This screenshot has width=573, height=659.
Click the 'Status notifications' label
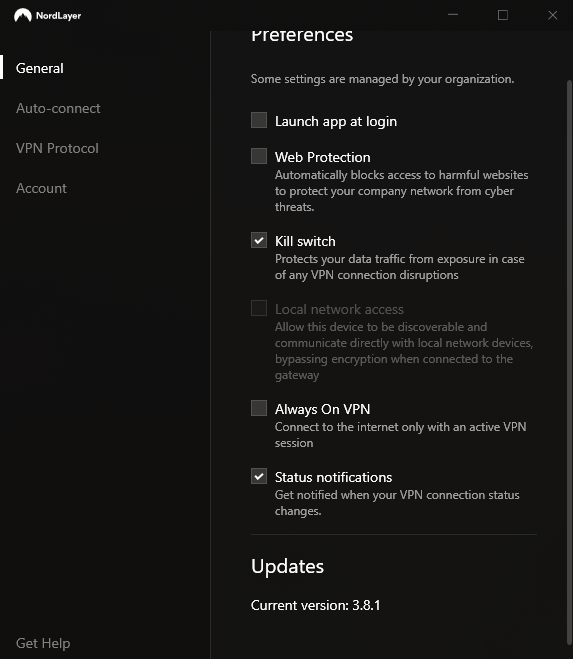pos(333,477)
